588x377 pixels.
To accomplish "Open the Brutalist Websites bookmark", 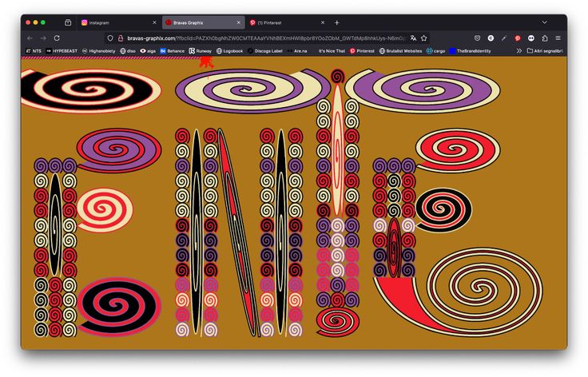I will [399, 50].
